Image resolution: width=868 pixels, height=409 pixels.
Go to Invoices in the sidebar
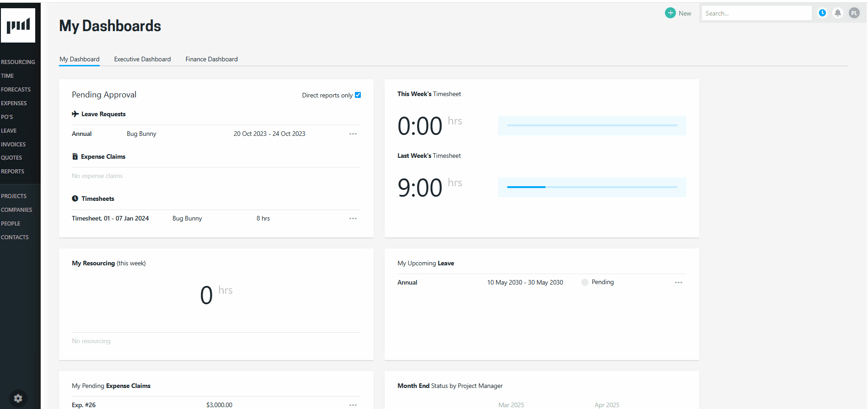pyautogui.click(x=13, y=144)
